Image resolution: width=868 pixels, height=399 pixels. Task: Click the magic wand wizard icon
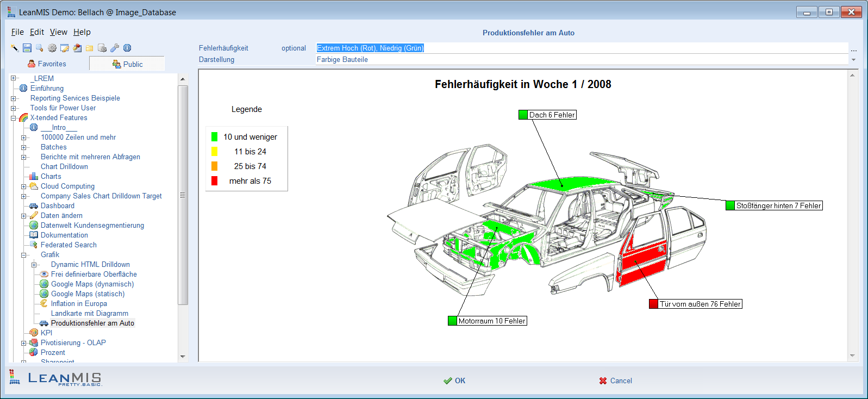[x=15, y=48]
